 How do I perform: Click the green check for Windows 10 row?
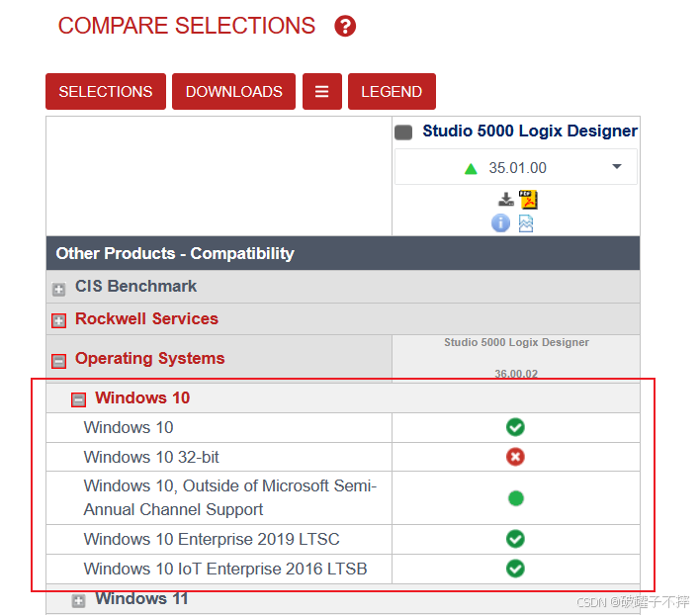point(515,427)
